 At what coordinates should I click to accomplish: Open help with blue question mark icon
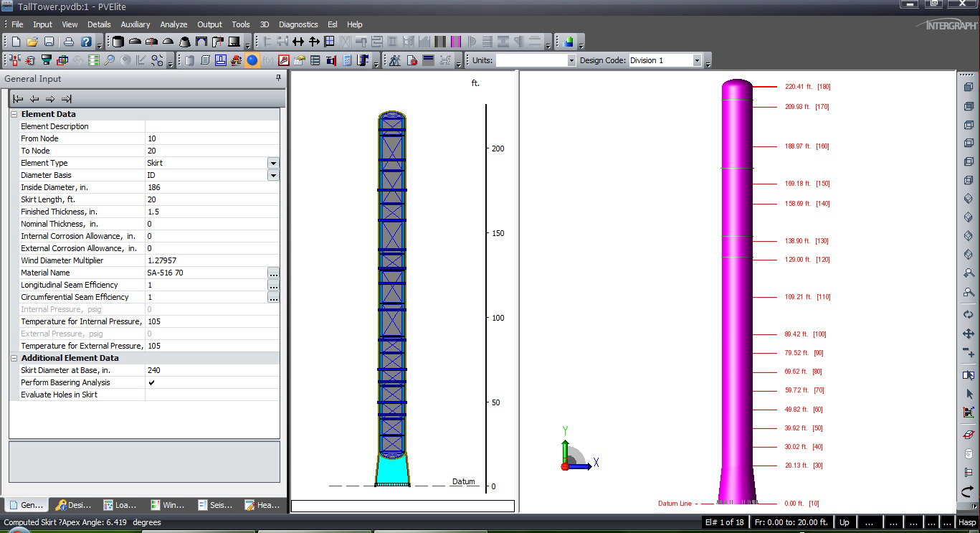86,42
